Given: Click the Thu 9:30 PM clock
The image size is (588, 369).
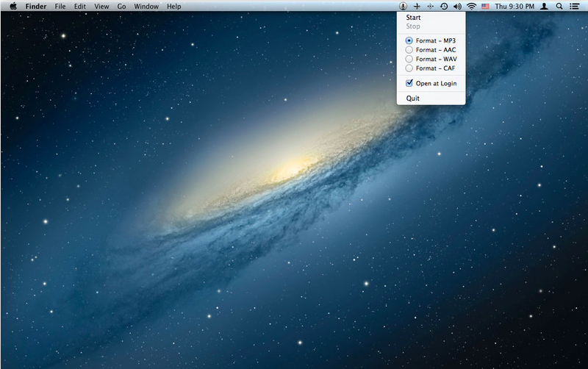Looking at the screenshot, I should click(x=514, y=6).
